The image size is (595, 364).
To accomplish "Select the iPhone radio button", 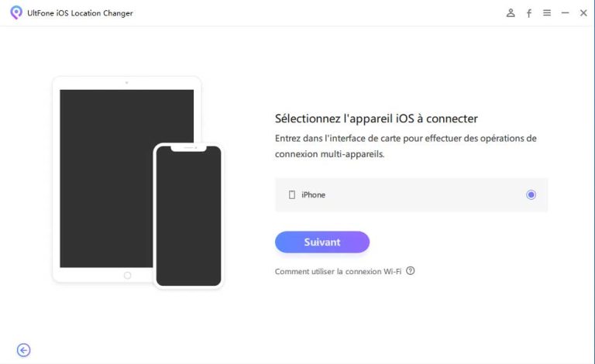I will coord(531,195).
